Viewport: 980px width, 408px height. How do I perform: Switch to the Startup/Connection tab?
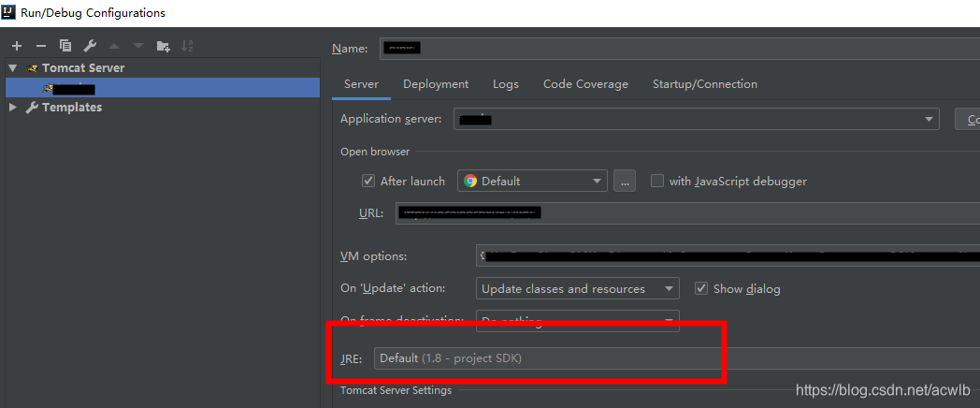[705, 84]
